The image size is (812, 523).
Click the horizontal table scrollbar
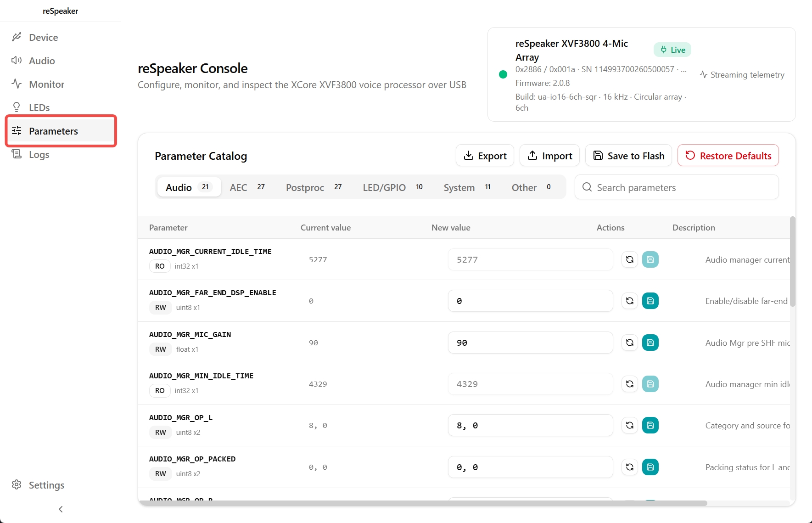click(x=422, y=503)
